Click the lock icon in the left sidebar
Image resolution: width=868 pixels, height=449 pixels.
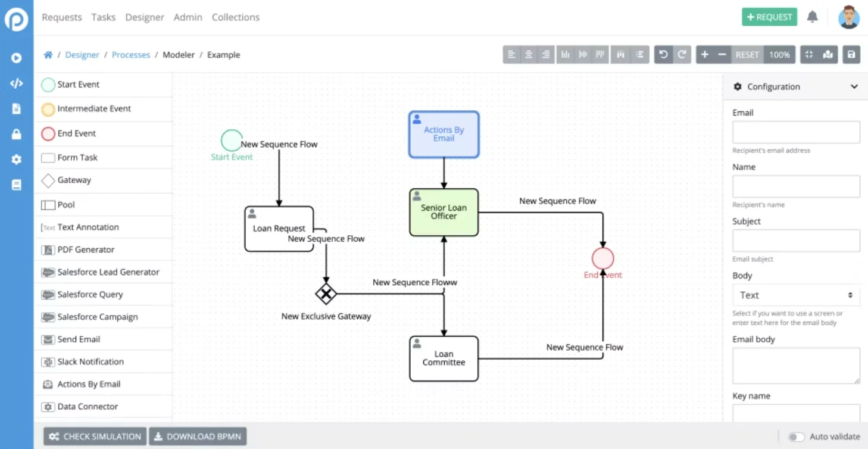pos(16,134)
